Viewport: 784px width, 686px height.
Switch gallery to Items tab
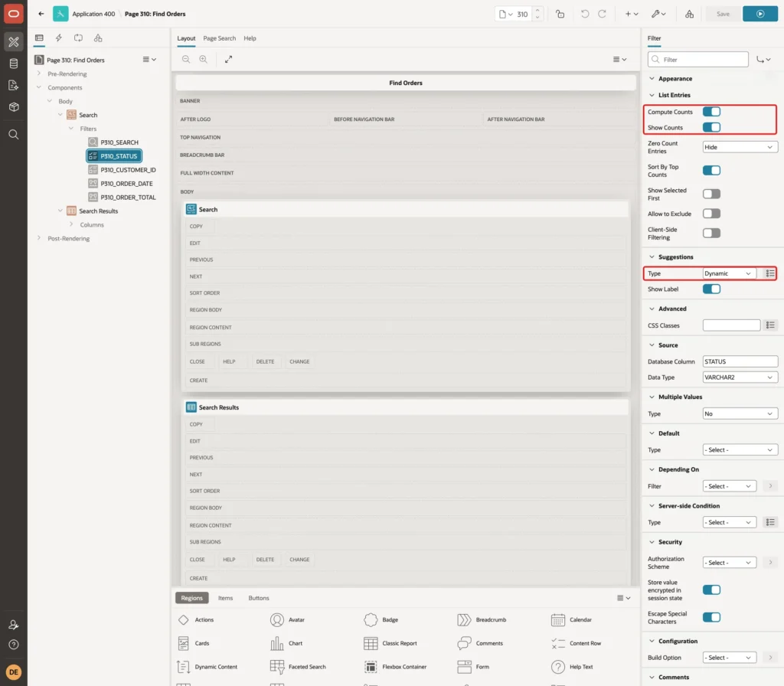226,598
